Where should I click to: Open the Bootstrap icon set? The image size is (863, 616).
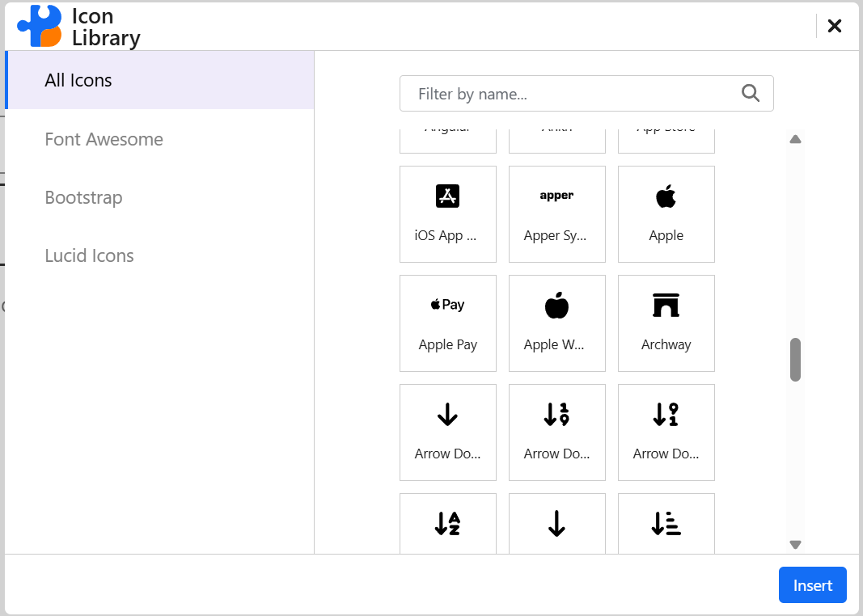coord(83,197)
